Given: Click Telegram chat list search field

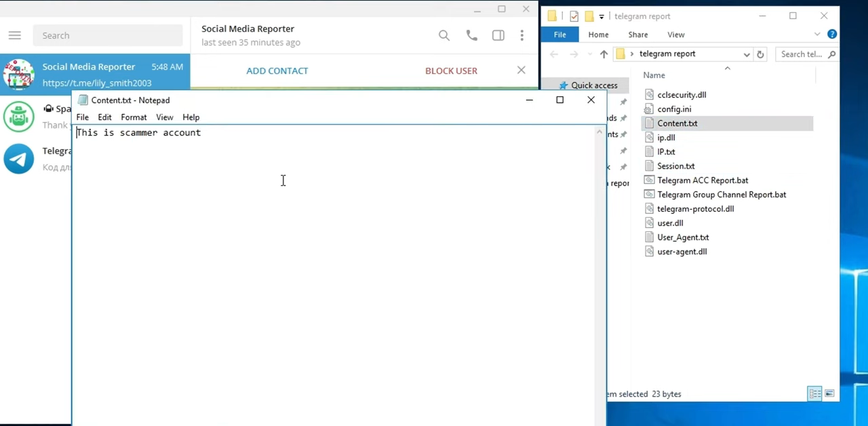Looking at the screenshot, I should click(x=108, y=35).
